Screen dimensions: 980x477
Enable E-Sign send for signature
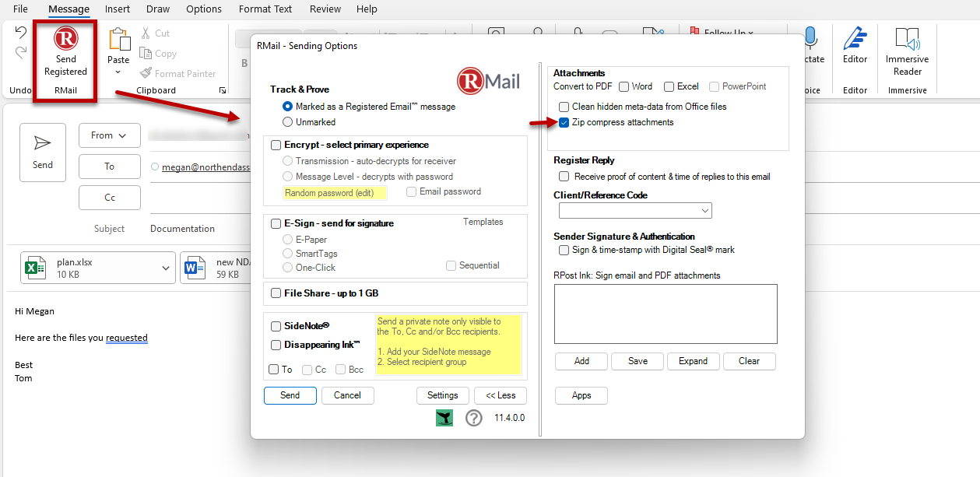[276, 223]
